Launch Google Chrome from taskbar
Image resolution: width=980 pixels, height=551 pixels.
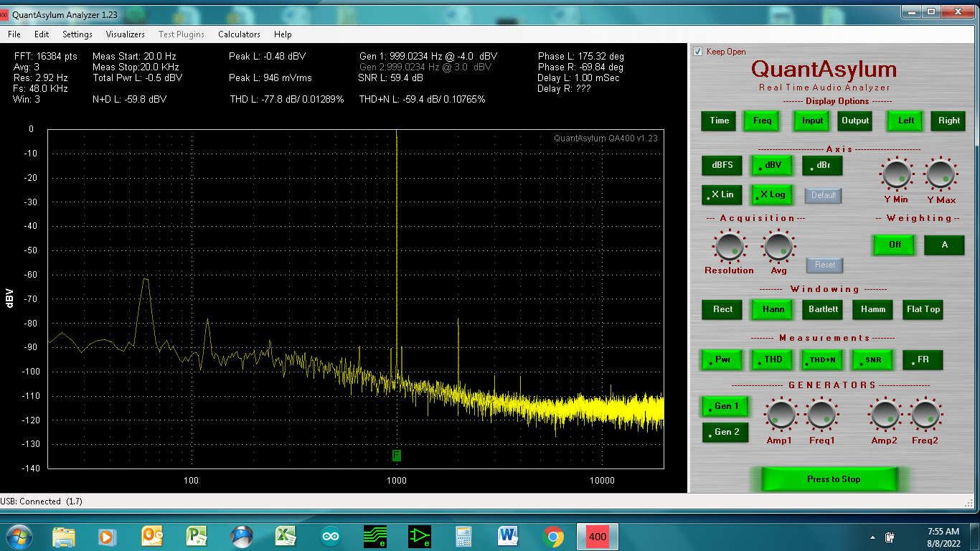pyautogui.click(x=553, y=536)
